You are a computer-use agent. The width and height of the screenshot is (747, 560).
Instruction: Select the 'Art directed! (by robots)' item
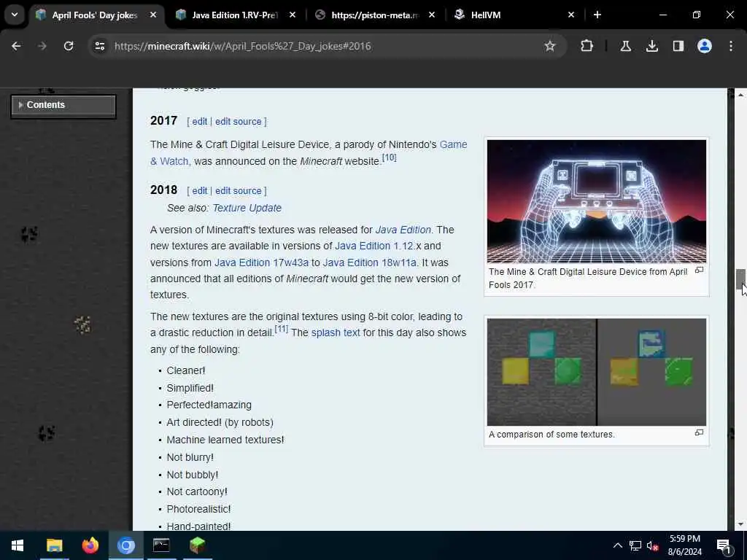pos(220,422)
